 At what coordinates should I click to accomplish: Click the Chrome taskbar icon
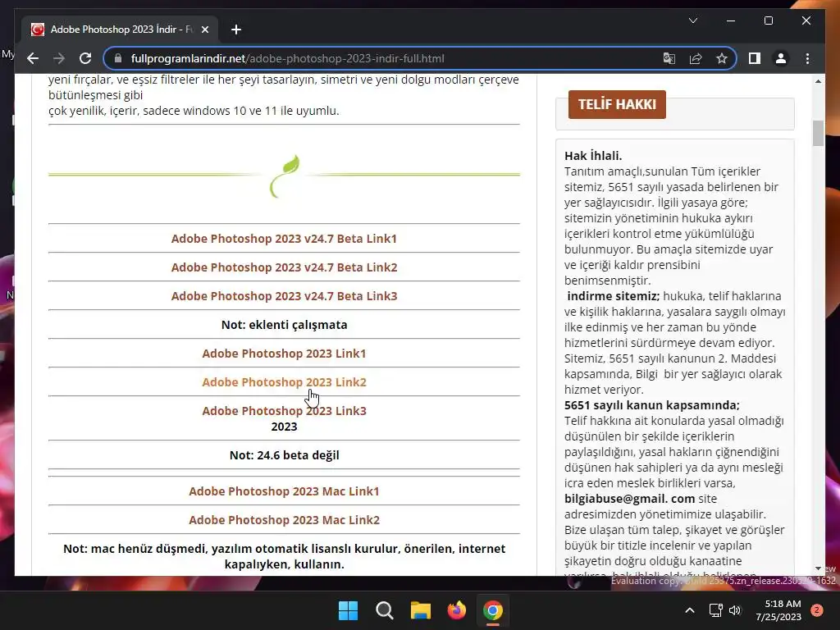[x=493, y=610]
